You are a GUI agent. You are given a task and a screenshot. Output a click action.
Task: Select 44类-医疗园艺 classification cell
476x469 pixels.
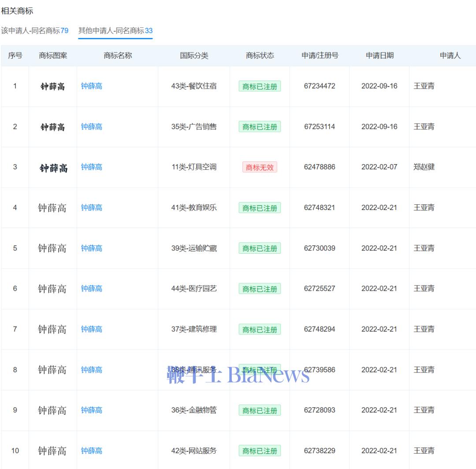[194, 289]
